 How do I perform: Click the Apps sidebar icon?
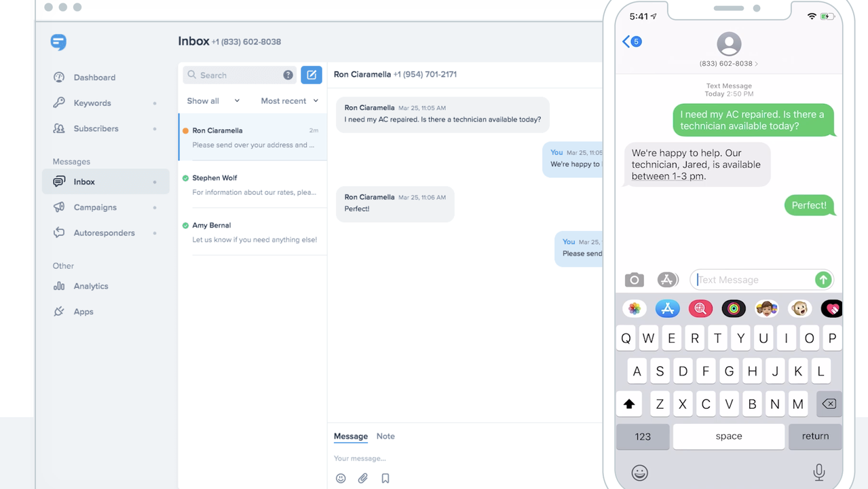point(59,311)
